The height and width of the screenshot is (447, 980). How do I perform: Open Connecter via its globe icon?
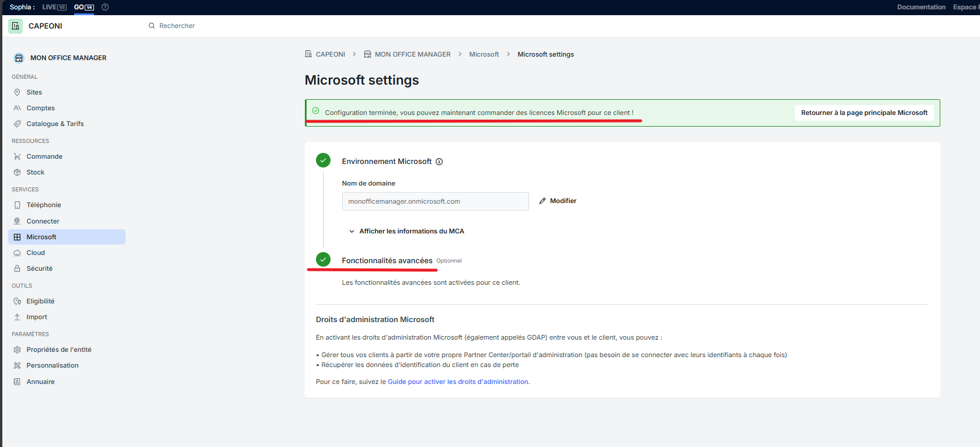coord(18,221)
